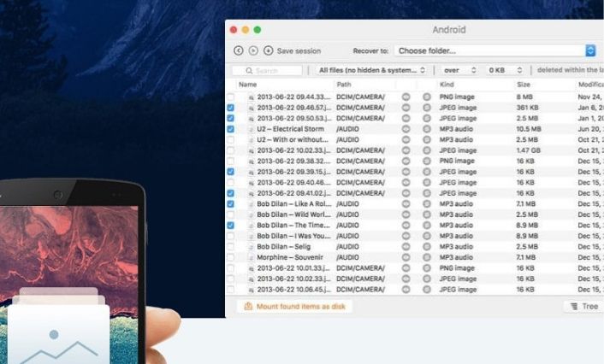
Task: Check the box for 2013-06-22 09.44.33
Action: point(230,97)
